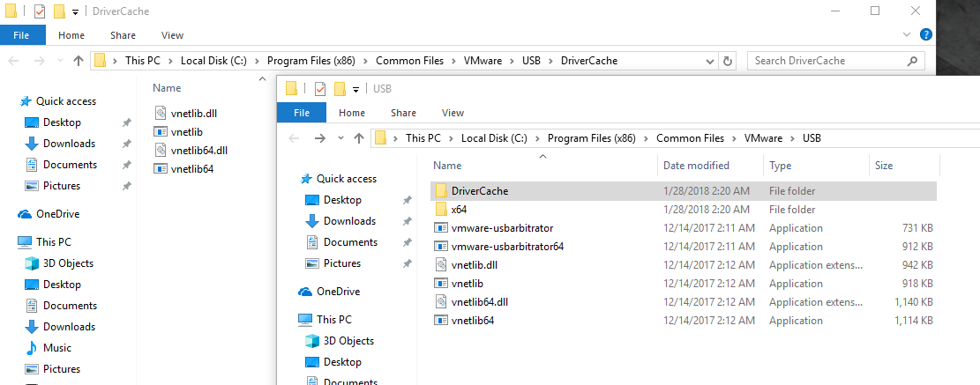This screenshot has width=980, height=385.
Task: Open the View tab in USB window
Action: coord(453,113)
